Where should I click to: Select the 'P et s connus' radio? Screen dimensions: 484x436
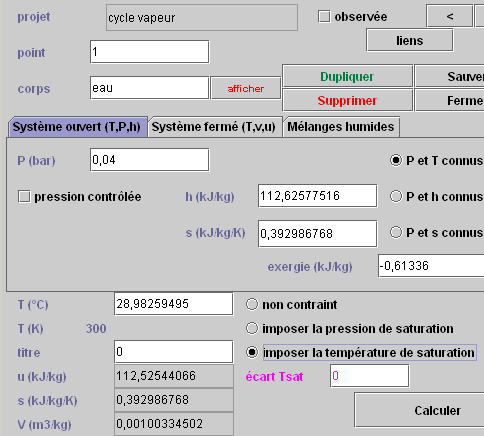(396, 232)
